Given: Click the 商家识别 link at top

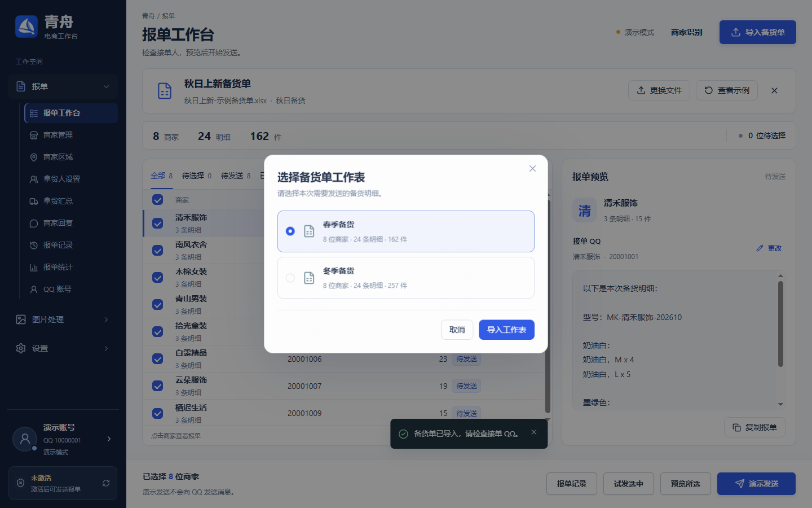Looking at the screenshot, I should (x=687, y=32).
